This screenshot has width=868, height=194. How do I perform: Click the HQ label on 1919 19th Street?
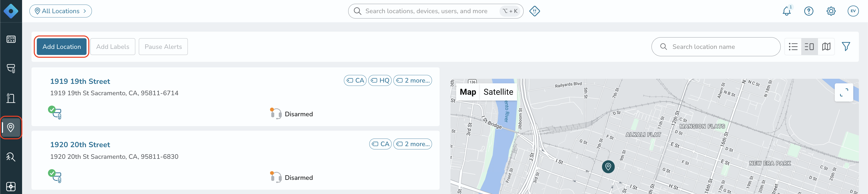(x=380, y=81)
